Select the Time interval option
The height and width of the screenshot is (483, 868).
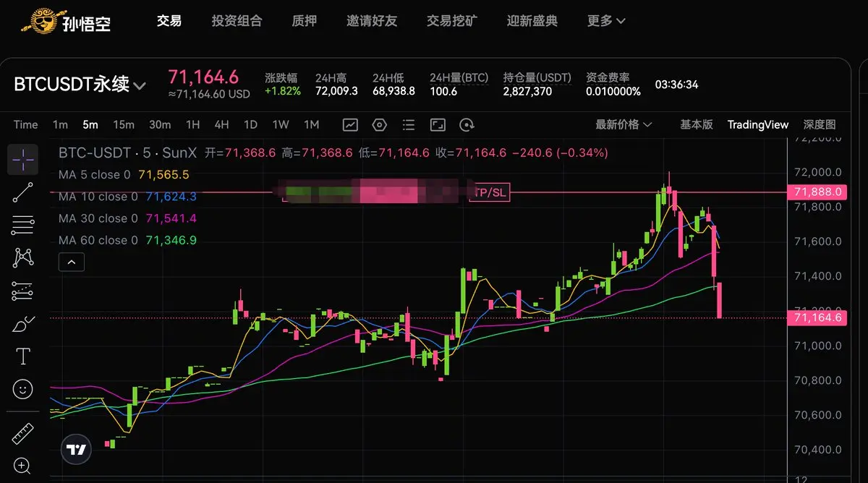pos(25,124)
